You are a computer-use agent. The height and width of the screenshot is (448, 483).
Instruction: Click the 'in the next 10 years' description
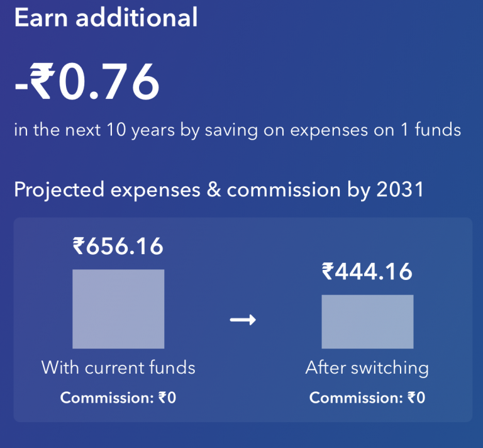pos(238,130)
